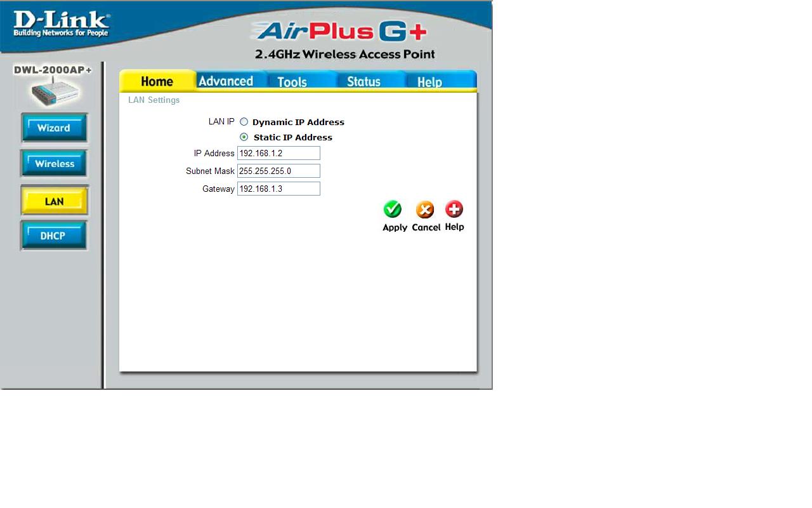Select the Static IP Address radio button
812x508 pixels.
(x=244, y=137)
